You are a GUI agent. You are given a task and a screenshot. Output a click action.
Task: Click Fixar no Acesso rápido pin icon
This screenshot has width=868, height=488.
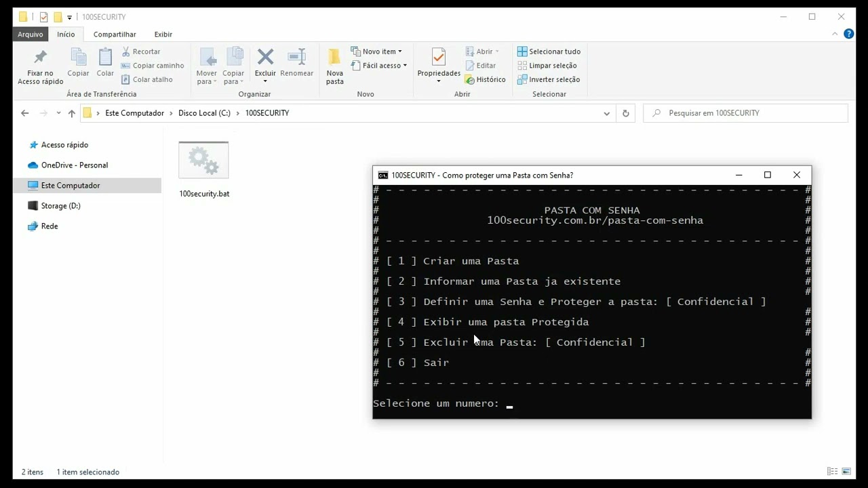[x=40, y=57]
